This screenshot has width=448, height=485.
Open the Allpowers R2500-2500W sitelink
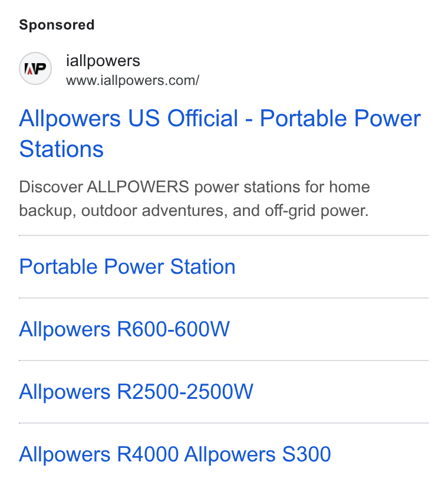(x=136, y=392)
